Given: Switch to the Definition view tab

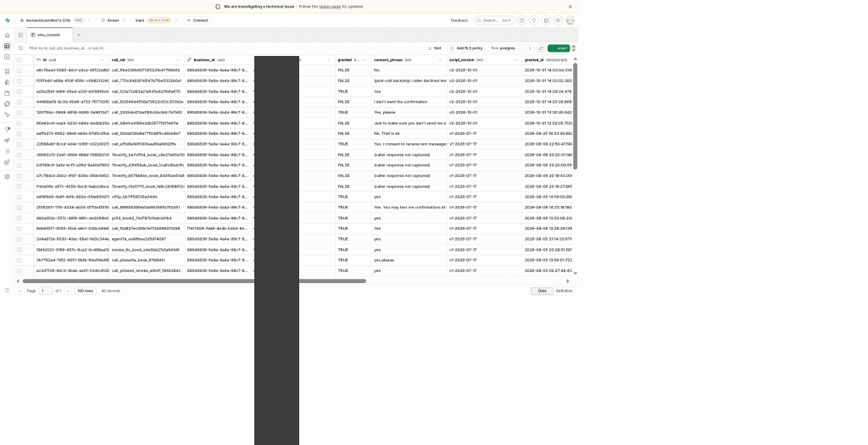Looking at the screenshot, I should tap(564, 291).
